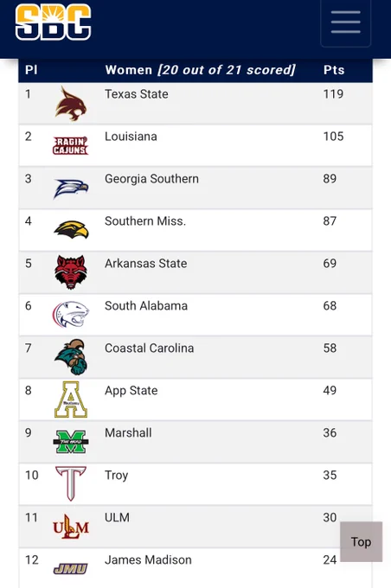
Task: Click the Top button to return upward
Action: pos(361,541)
